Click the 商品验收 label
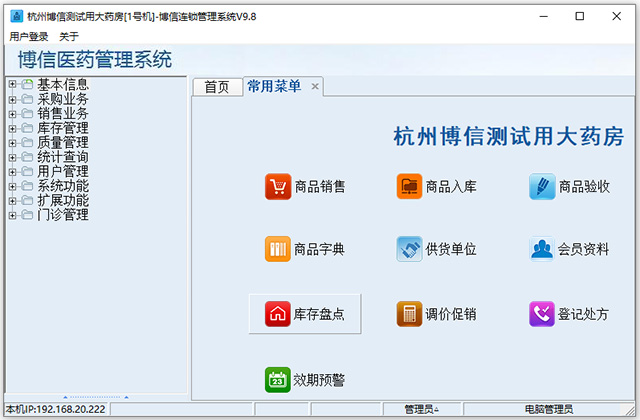 pos(584,187)
